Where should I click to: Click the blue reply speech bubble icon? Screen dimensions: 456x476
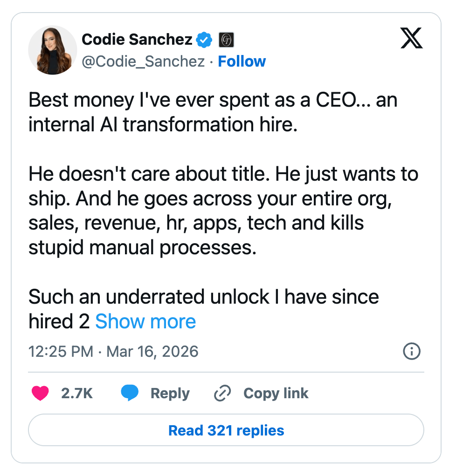[130, 394]
